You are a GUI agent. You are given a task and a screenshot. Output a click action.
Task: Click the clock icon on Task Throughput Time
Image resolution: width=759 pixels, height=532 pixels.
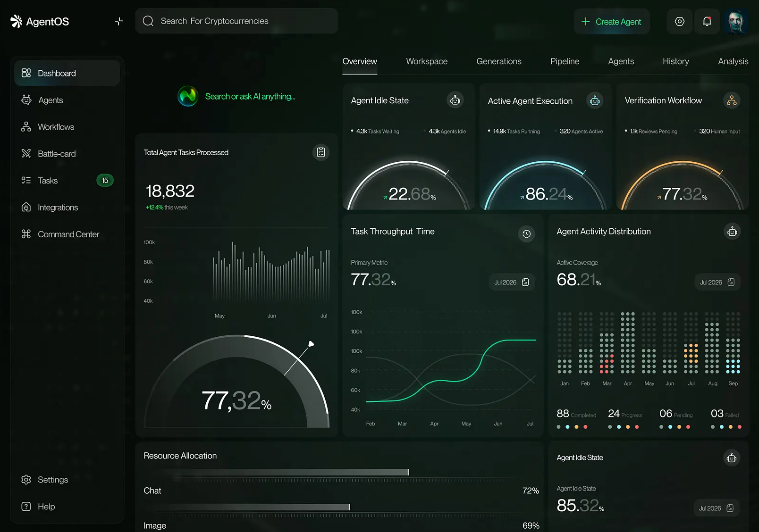[x=526, y=234]
